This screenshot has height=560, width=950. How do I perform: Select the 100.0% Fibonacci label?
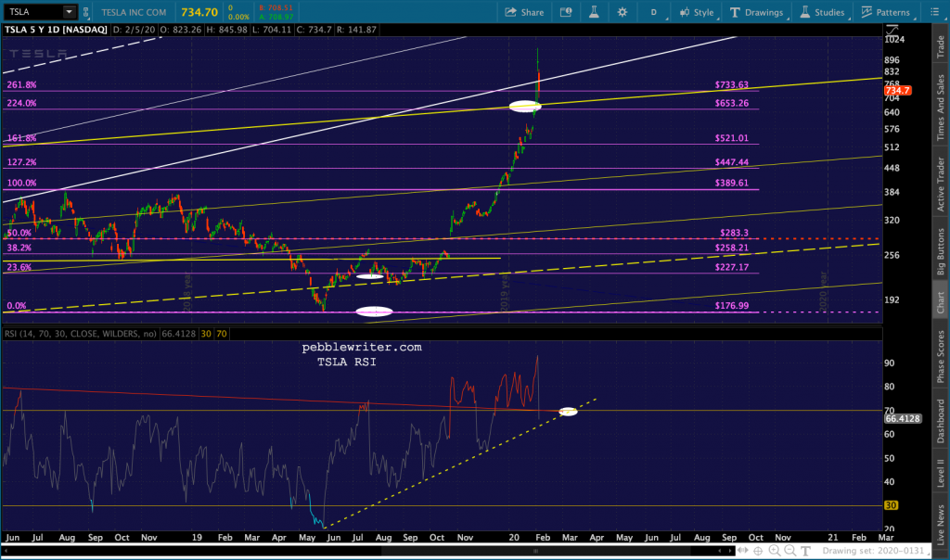click(x=22, y=183)
